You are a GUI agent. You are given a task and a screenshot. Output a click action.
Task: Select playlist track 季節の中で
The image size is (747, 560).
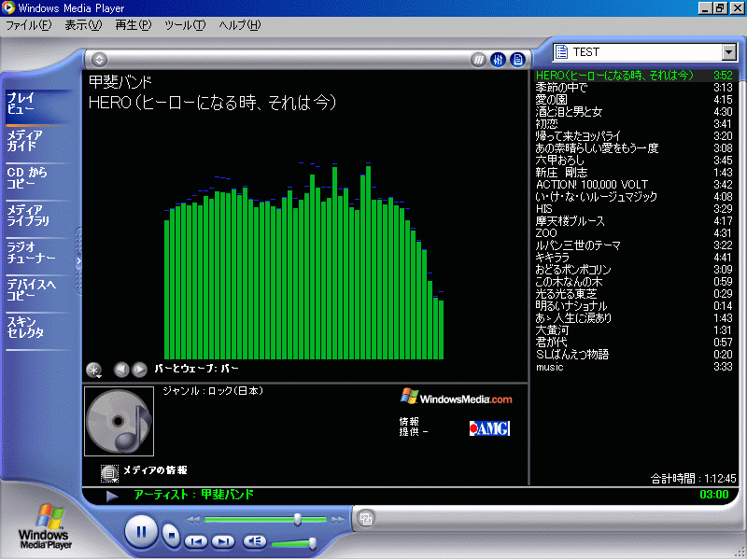[634, 88]
